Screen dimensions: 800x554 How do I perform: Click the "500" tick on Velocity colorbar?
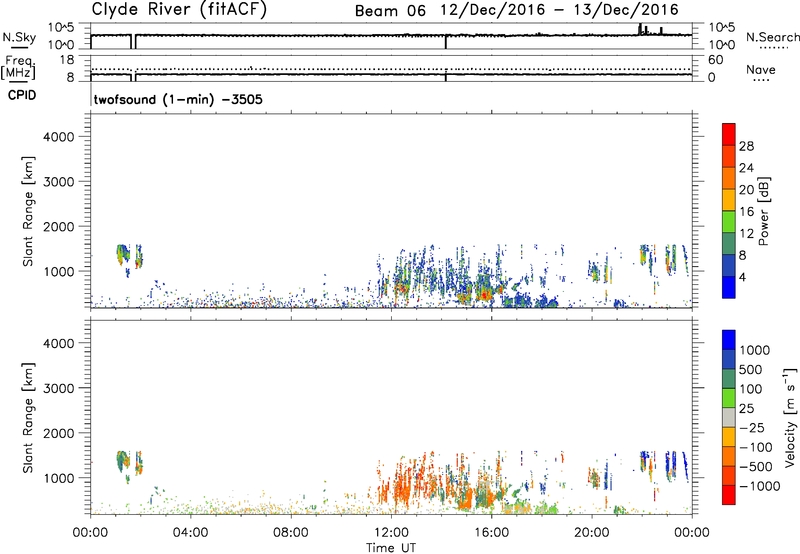pos(751,369)
